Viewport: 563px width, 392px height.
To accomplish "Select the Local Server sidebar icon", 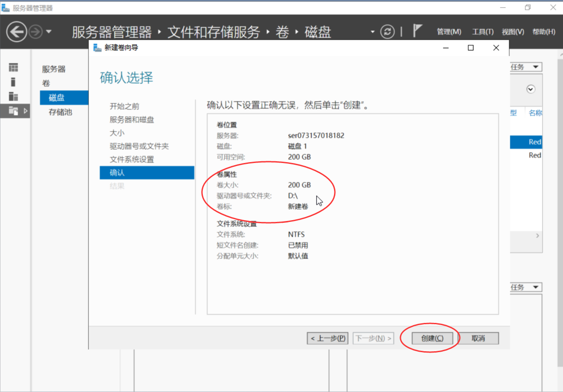I will [x=14, y=82].
